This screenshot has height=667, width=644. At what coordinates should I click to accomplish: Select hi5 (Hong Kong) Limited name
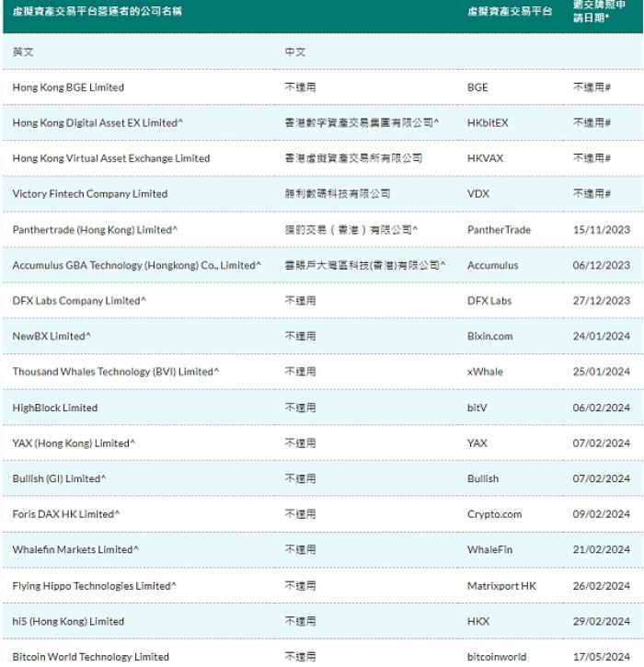coord(68,622)
